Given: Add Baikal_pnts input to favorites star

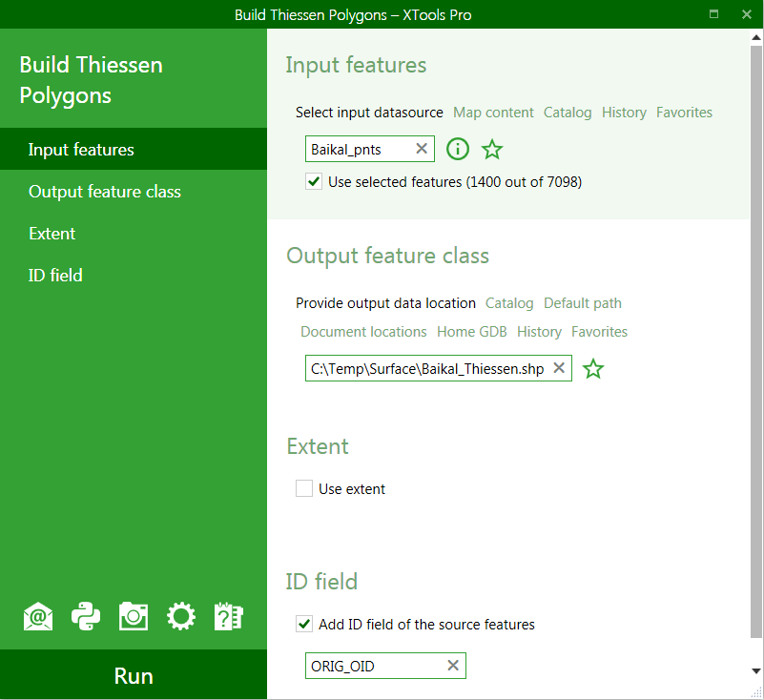Looking at the screenshot, I should pos(492,149).
